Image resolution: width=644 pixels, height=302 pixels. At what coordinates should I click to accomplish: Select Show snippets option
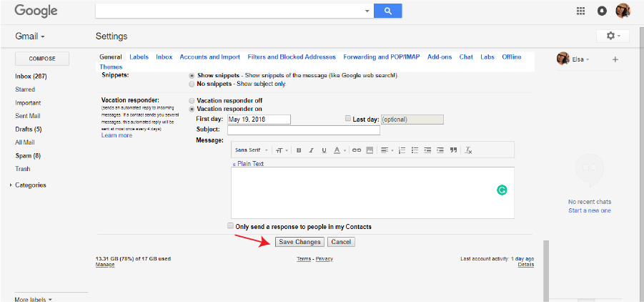(x=192, y=76)
